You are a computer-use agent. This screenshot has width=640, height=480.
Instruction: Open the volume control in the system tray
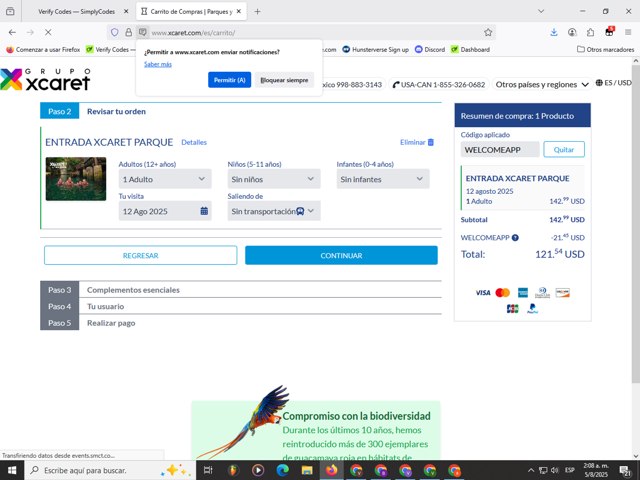[x=555, y=470]
